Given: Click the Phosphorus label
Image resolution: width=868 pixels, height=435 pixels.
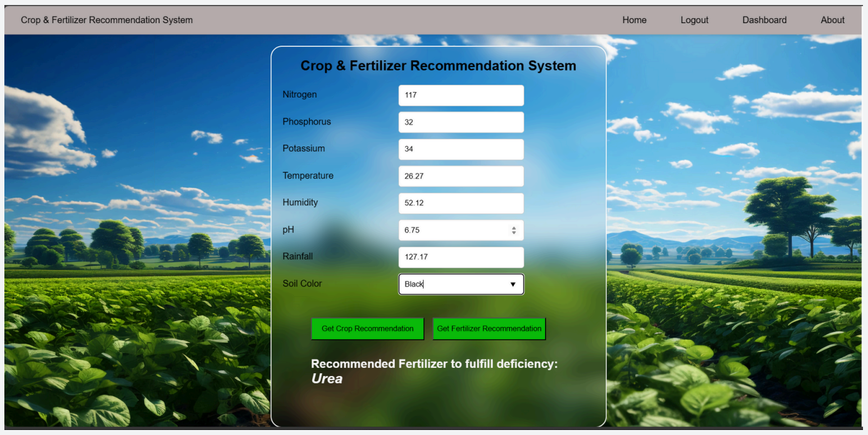Looking at the screenshot, I should pos(307,121).
